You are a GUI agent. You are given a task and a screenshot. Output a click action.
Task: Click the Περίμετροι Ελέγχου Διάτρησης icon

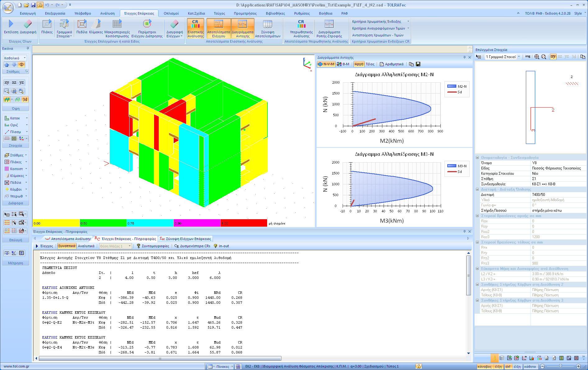tap(147, 24)
